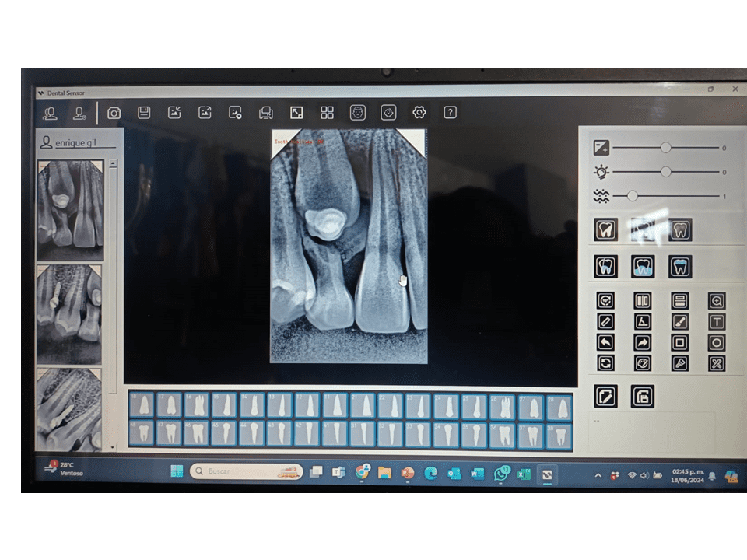The image size is (747, 560).
Task: Toggle the first tooth filter preset
Action: pyautogui.click(x=605, y=230)
